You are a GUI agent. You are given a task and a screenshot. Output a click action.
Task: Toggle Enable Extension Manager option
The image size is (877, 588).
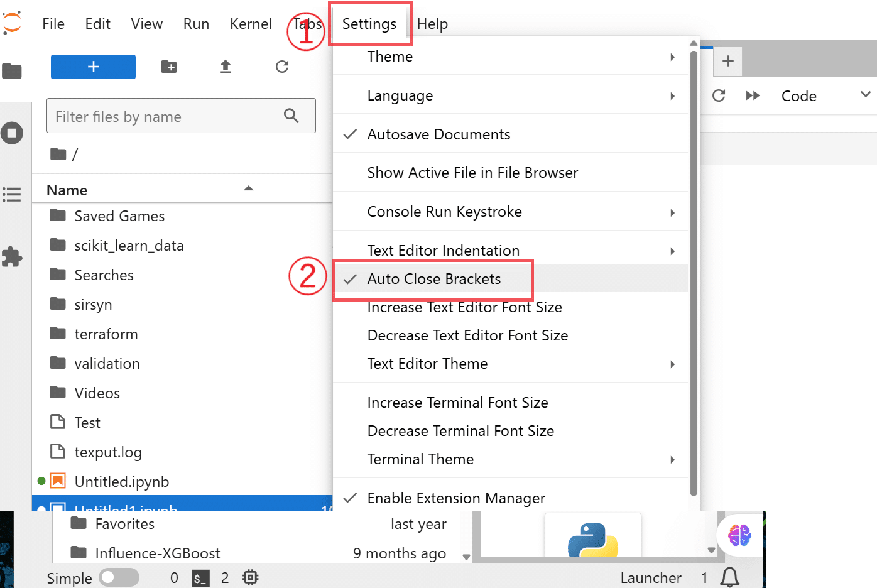(456, 498)
